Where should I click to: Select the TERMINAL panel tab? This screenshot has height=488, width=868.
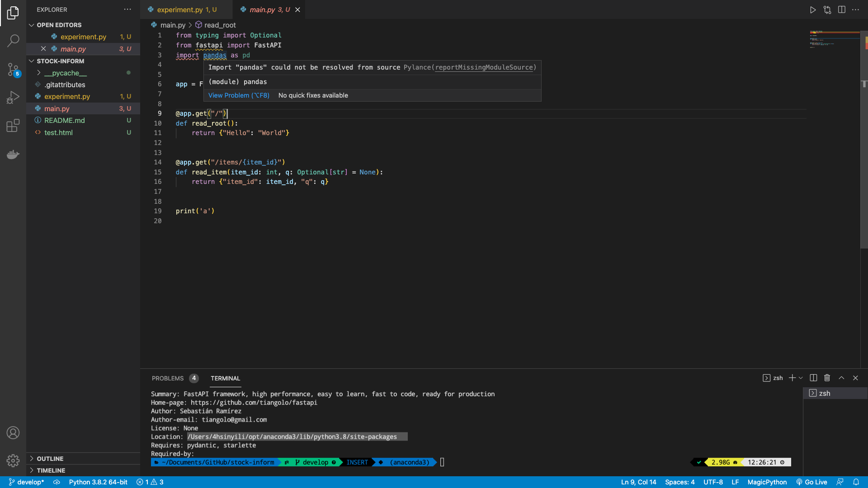225,378
